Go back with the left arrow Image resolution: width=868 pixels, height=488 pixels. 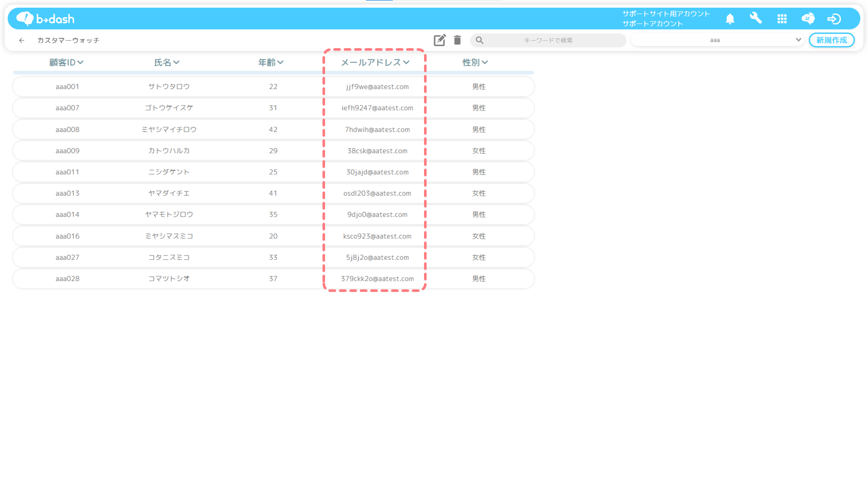[22, 40]
